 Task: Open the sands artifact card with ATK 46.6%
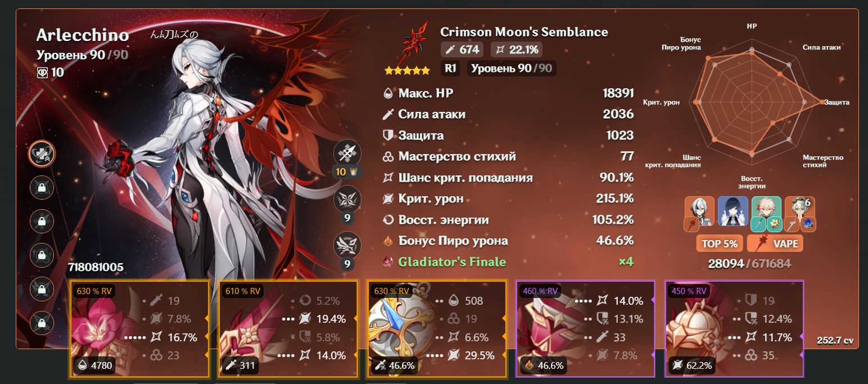point(436,328)
